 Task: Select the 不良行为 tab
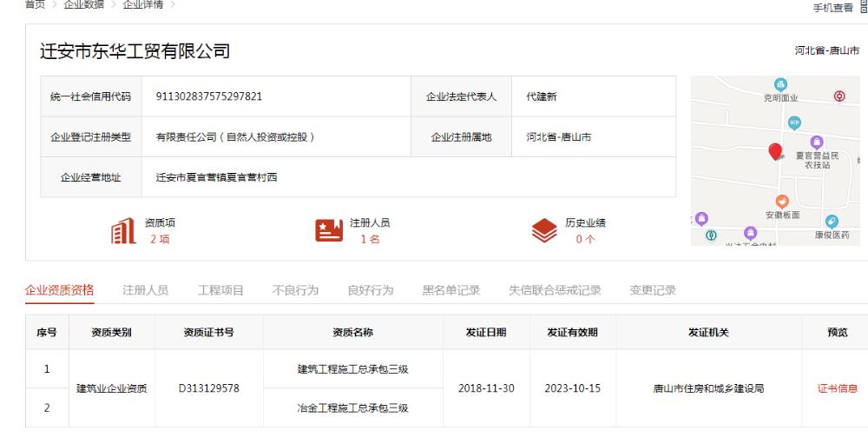coord(295,290)
